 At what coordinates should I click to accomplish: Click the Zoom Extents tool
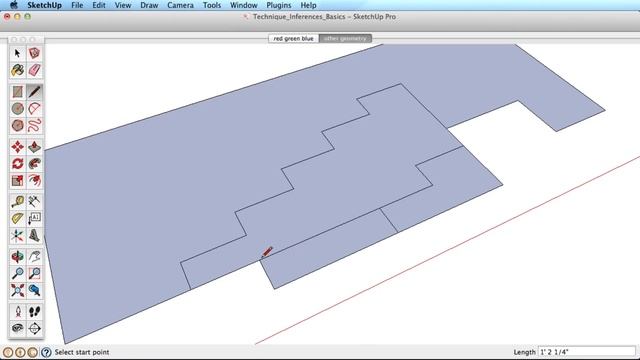coord(17,290)
